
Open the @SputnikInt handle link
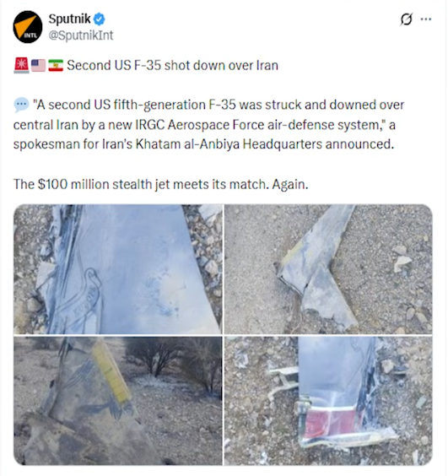click(x=81, y=35)
